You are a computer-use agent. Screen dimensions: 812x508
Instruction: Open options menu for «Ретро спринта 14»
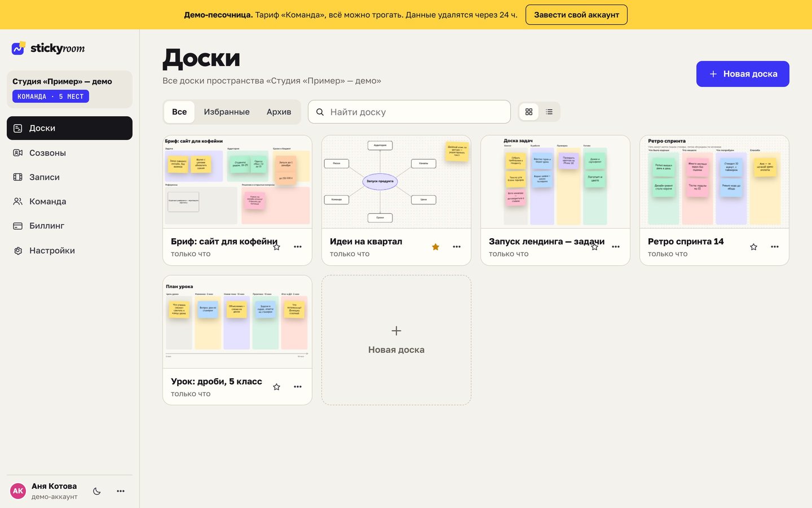pos(775,247)
